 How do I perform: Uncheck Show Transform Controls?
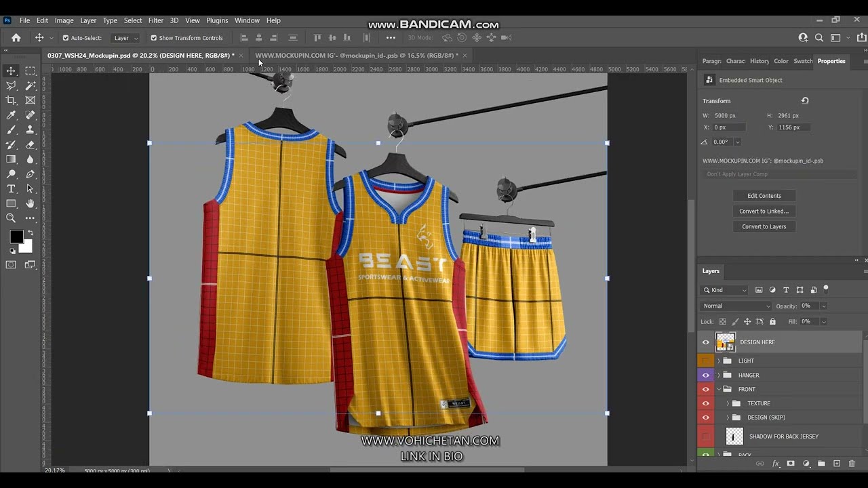pyautogui.click(x=154, y=38)
